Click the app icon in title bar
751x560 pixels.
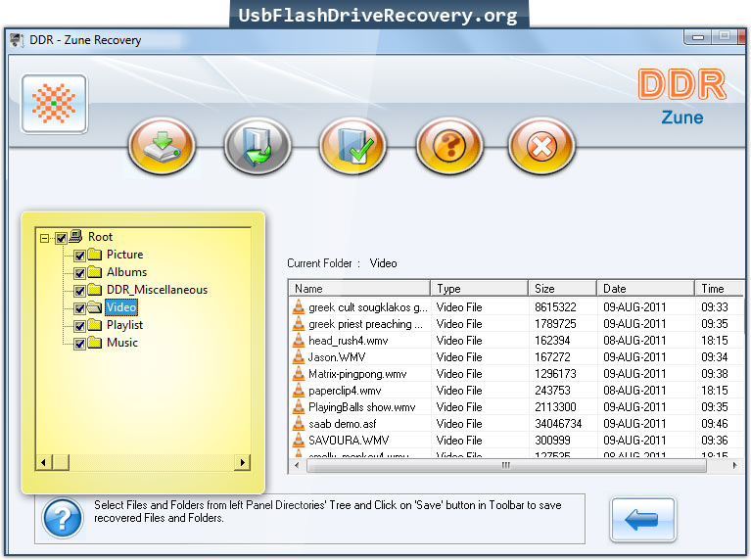[x=18, y=40]
